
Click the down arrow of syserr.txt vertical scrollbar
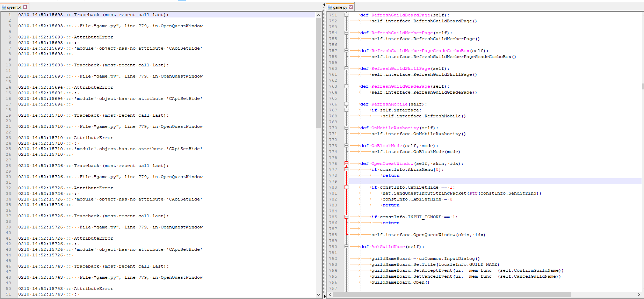click(x=318, y=294)
